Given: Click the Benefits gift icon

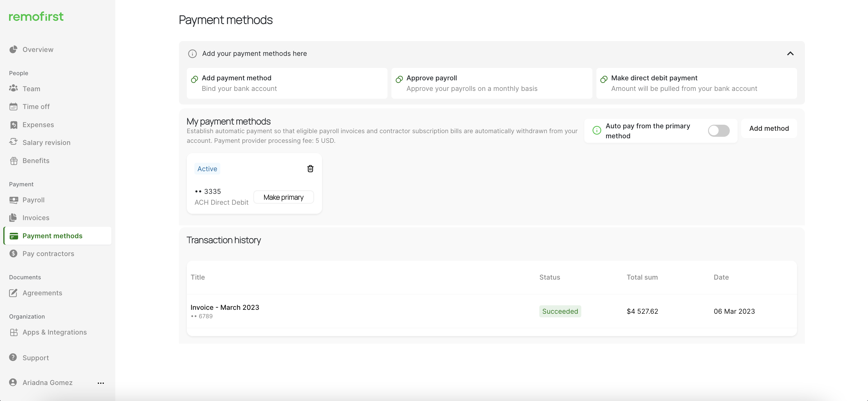Looking at the screenshot, I should coord(13,161).
